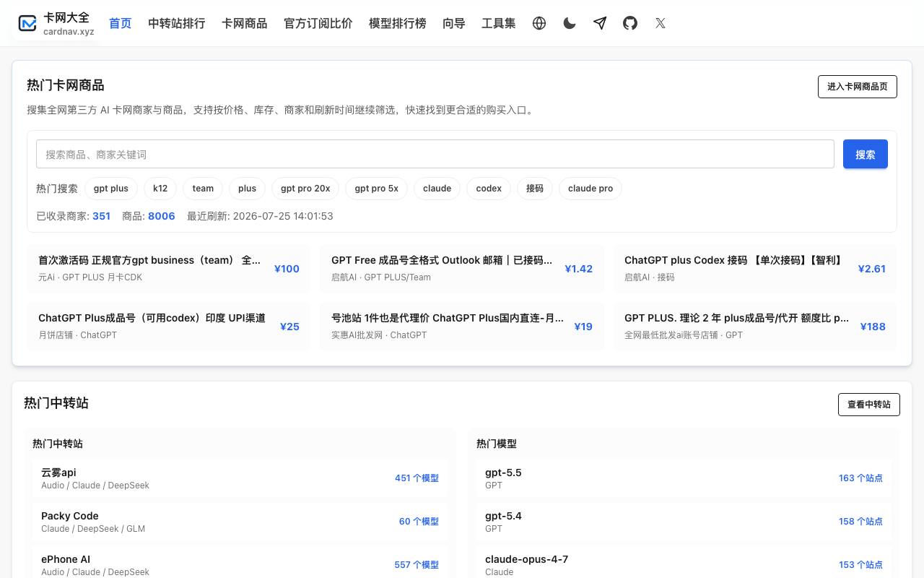Click the 热门搜索 label
Viewport: 924px width, 578px height.
57,189
